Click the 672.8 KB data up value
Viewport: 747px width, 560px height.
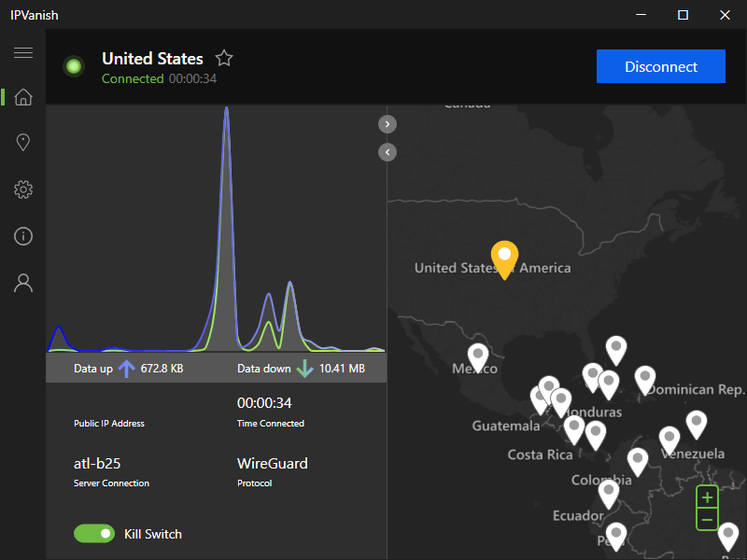pyautogui.click(x=162, y=369)
